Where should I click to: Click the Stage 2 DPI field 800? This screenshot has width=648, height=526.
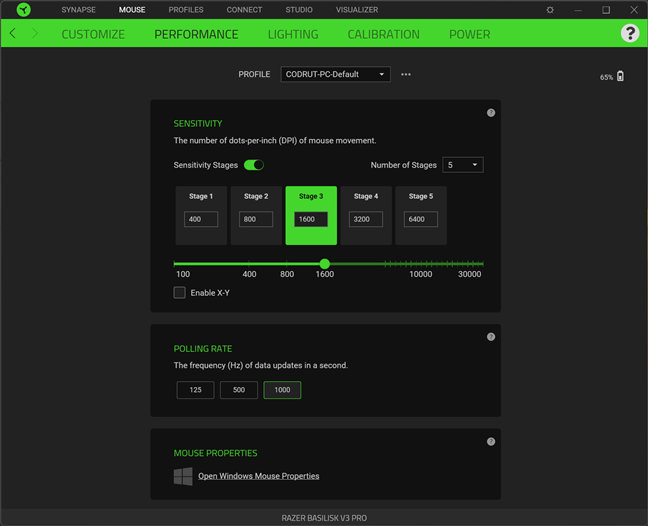coord(256,219)
